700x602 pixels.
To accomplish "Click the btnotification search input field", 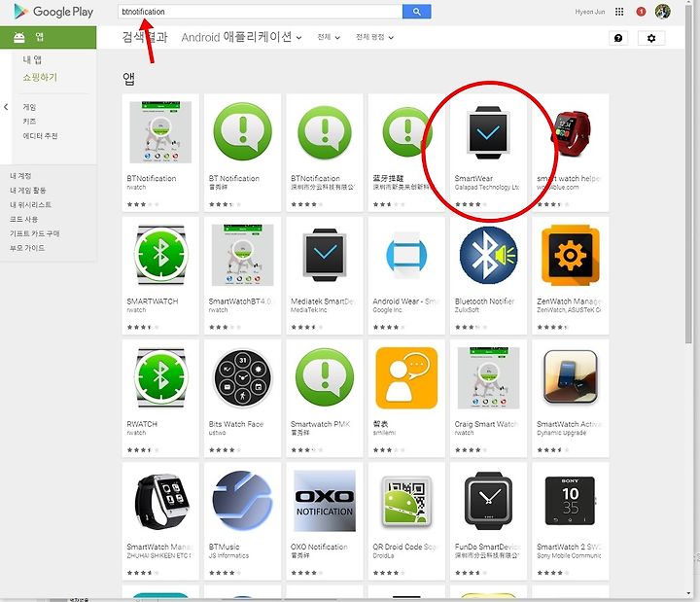I will (261, 12).
